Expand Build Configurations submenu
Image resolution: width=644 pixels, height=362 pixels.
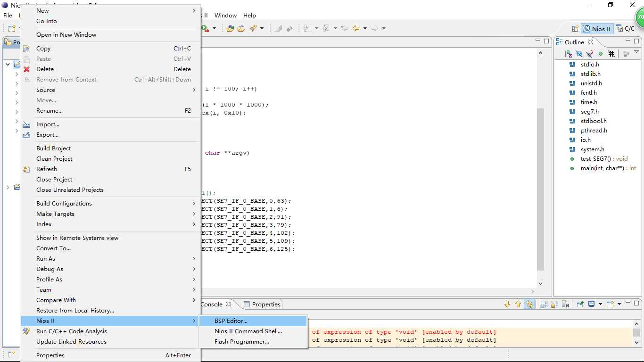[x=110, y=204]
